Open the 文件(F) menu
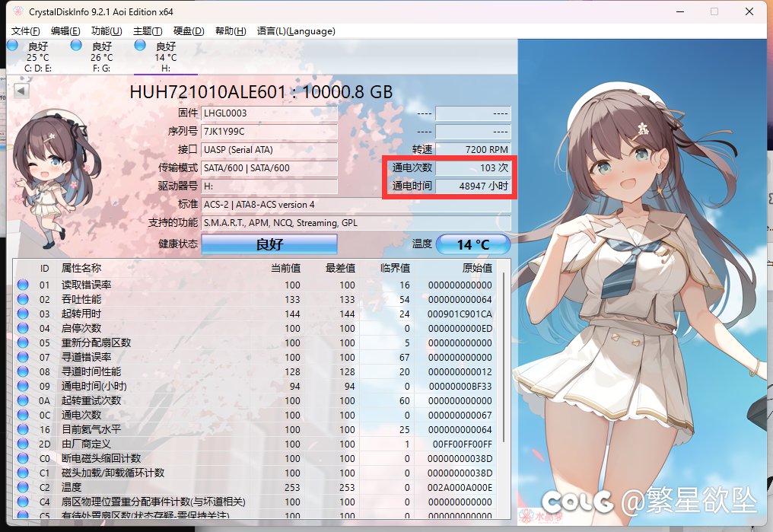 [x=26, y=31]
